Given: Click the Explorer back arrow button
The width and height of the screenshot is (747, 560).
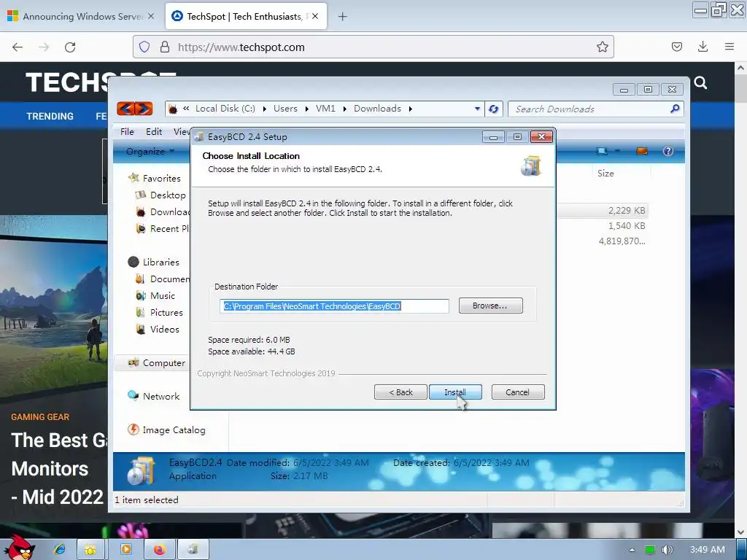Looking at the screenshot, I should 125,109.
